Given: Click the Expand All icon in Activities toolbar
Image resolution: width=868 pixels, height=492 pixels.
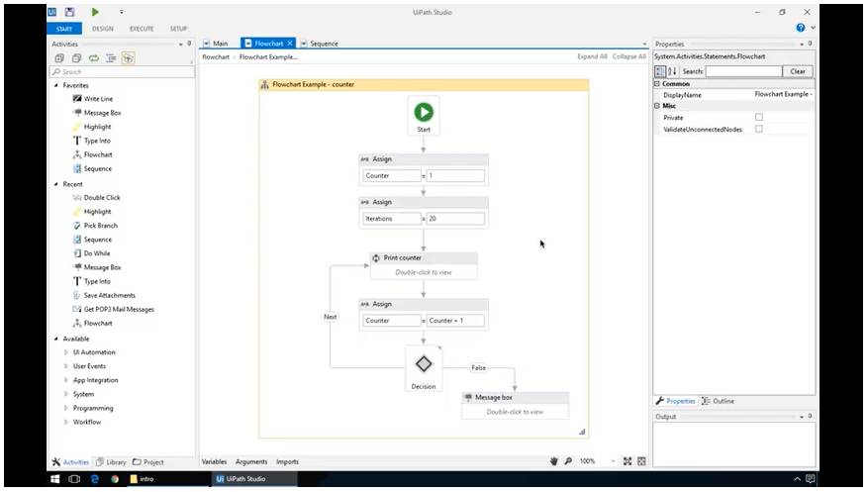Looking at the screenshot, I should (59, 58).
